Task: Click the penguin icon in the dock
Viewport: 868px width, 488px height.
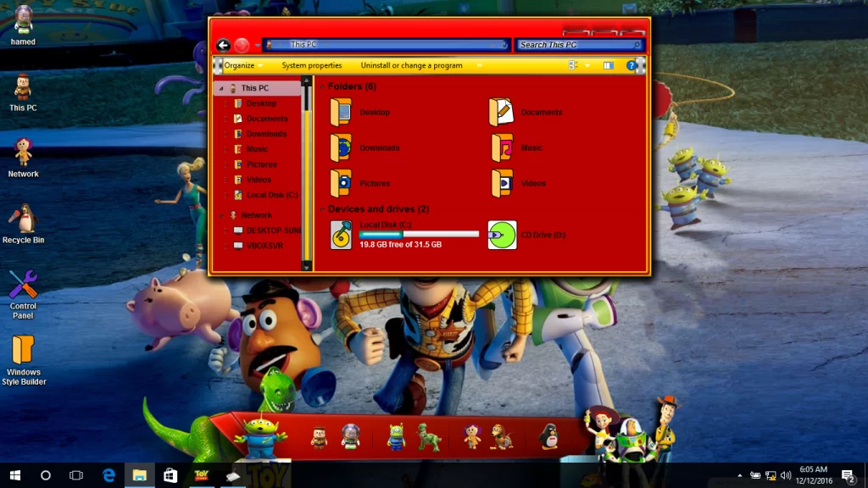Action: (x=548, y=436)
